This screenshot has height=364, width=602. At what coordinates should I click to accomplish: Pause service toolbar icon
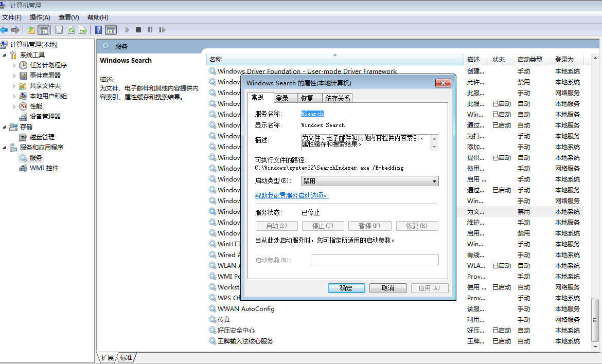pos(150,30)
